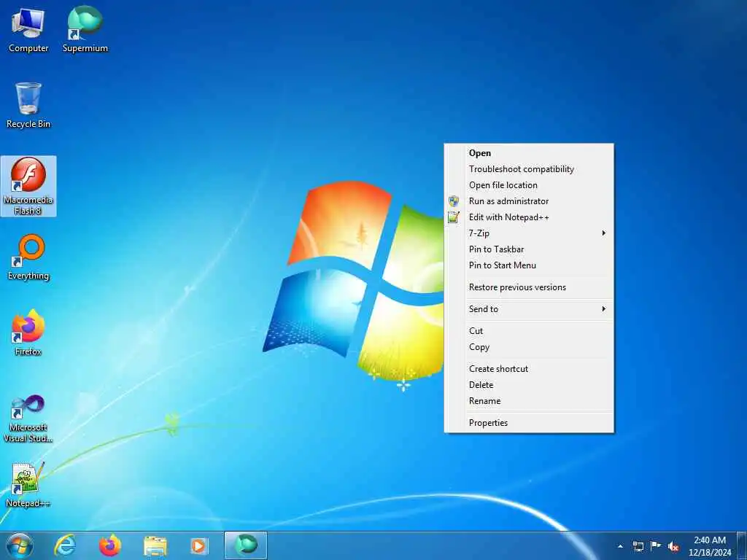This screenshot has height=560, width=747.
Task: Open the clock showing 2:40 AM
Action: click(709, 546)
